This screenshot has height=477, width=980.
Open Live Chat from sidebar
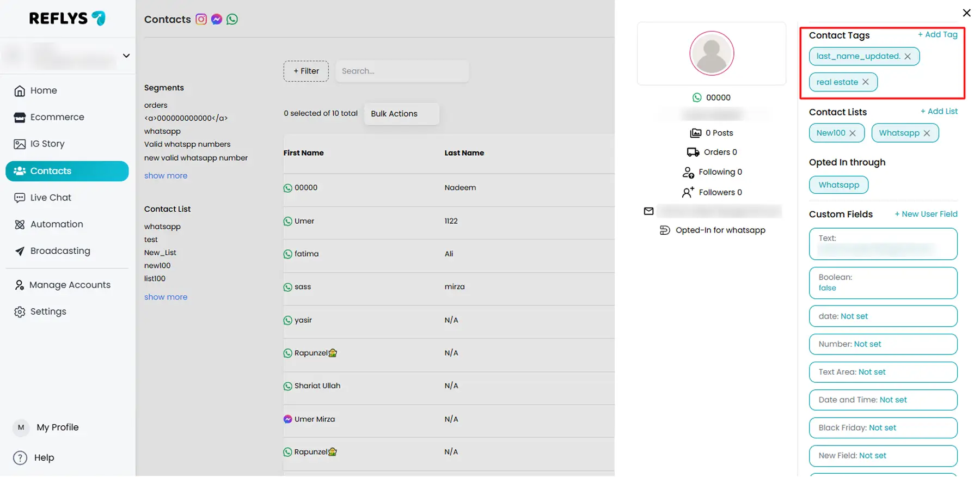[51, 198]
